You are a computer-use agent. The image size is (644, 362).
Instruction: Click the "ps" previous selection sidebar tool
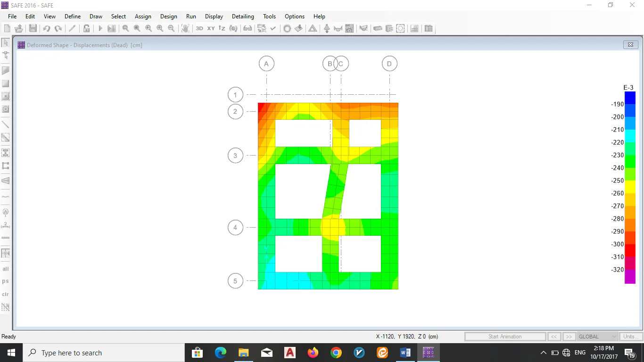tap(6, 281)
